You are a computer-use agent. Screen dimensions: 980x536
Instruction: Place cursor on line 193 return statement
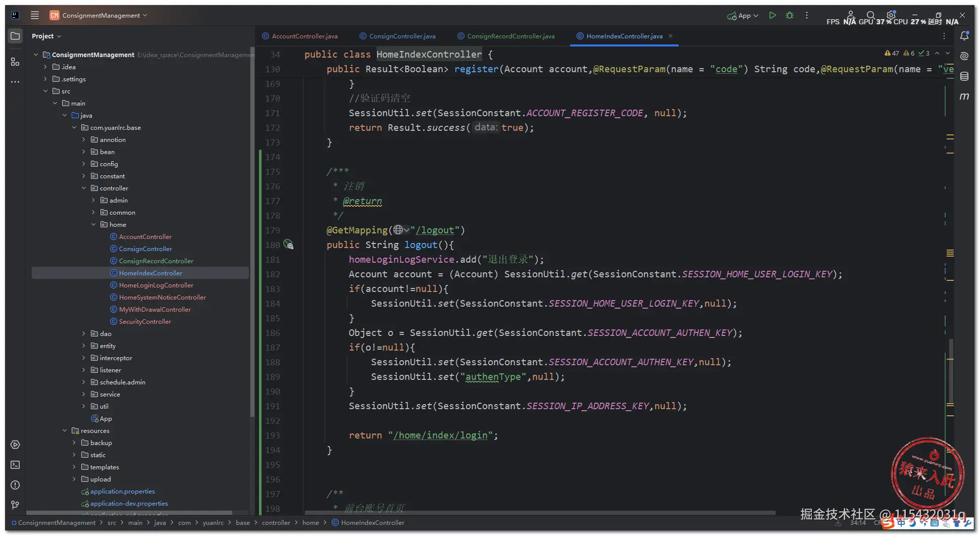point(423,435)
